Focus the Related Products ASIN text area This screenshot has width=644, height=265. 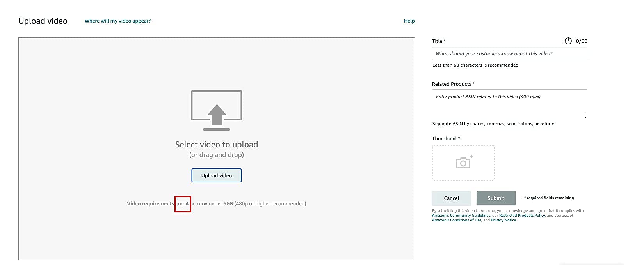(509, 104)
